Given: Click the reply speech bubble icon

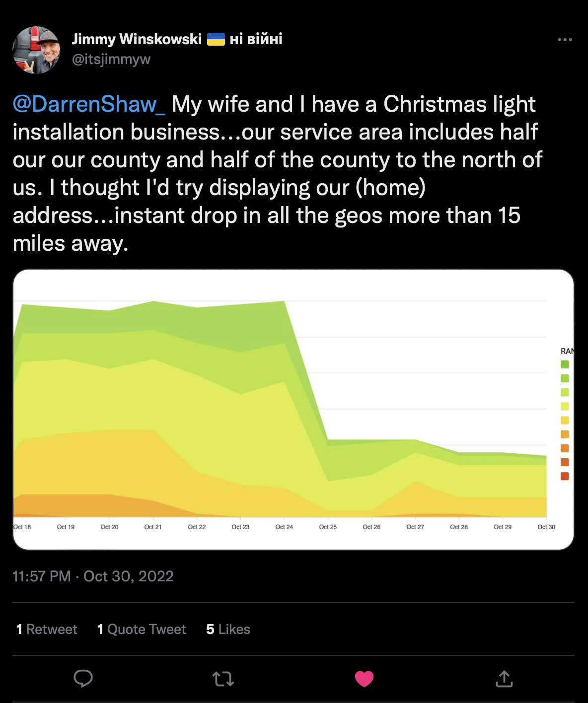Looking at the screenshot, I should click(x=83, y=678).
